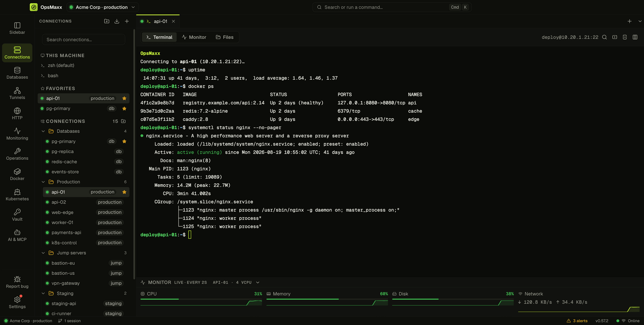Screen dimensions: 644x325
Task: Open the tab list dropdown chevron
Action: click(x=640, y=21)
